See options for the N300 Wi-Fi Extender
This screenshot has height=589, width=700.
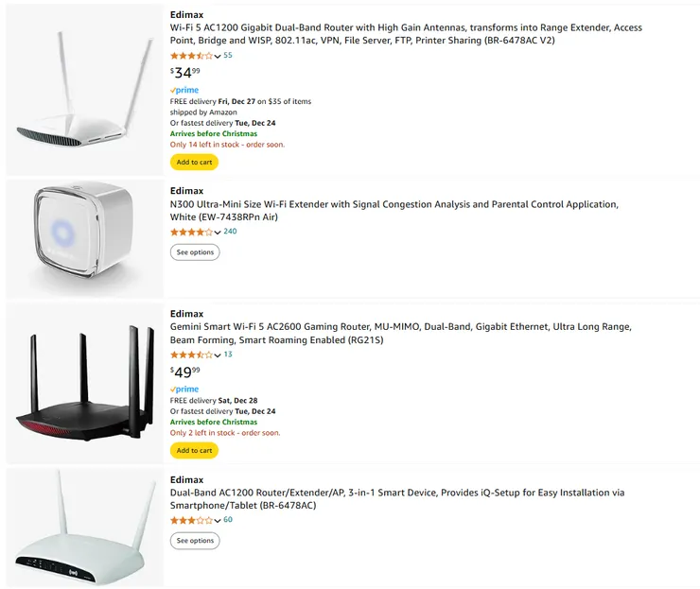[x=195, y=252]
